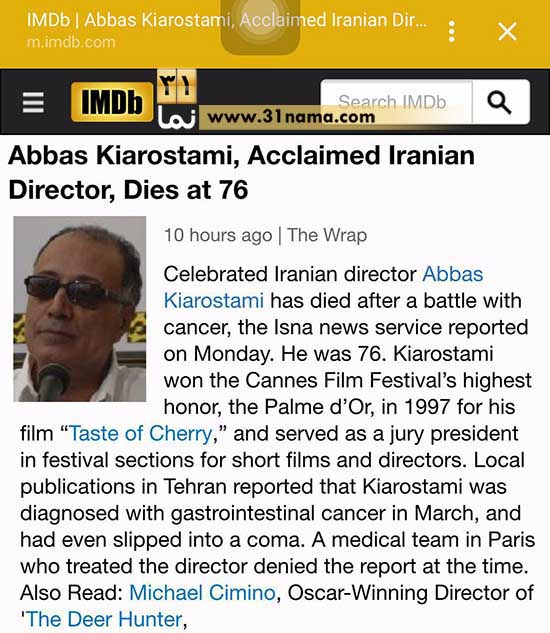The height and width of the screenshot is (633, 550).
Task: Close the in-app browser tab
Action: [507, 31]
